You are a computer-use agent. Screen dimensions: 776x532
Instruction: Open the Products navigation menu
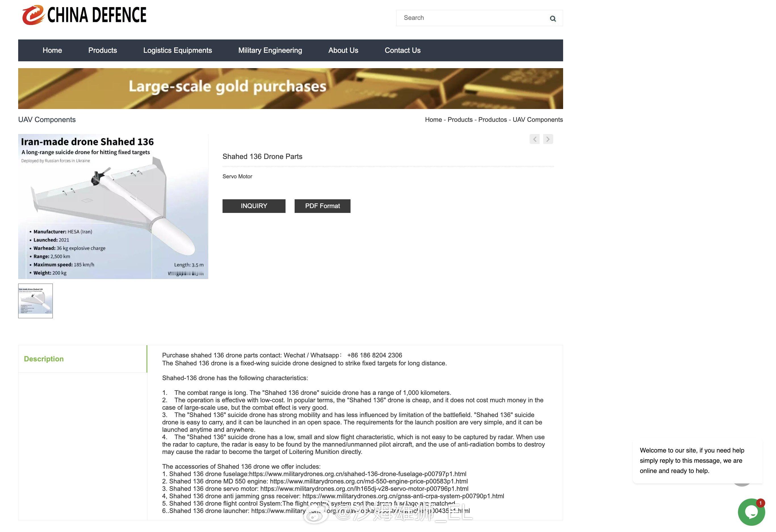pos(102,51)
